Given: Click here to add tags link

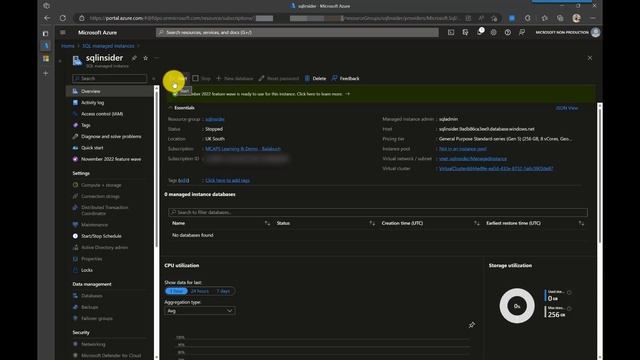Looking at the screenshot, I should click(x=227, y=180).
